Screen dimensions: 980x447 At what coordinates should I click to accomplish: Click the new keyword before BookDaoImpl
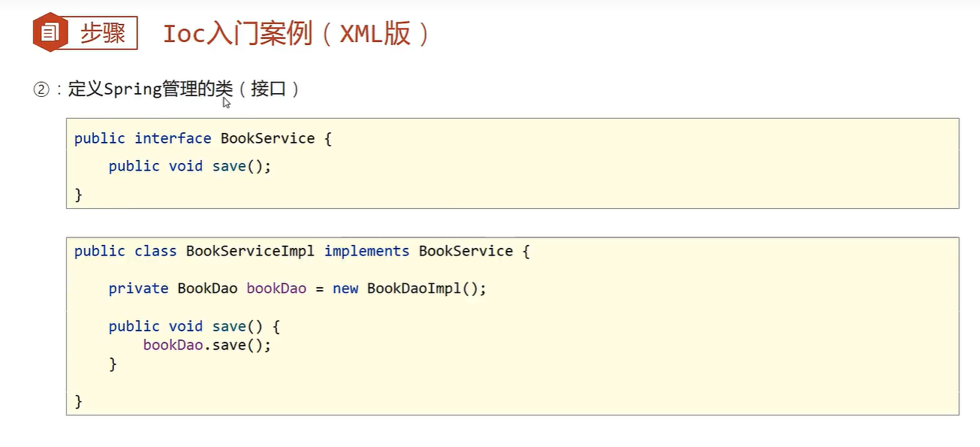(345, 288)
